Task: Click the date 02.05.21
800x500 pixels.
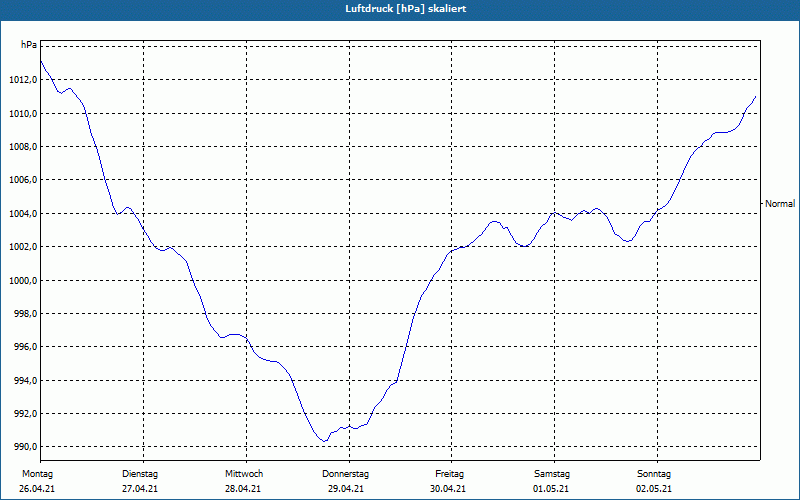Action: pyautogui.click(x=654, y=489)
